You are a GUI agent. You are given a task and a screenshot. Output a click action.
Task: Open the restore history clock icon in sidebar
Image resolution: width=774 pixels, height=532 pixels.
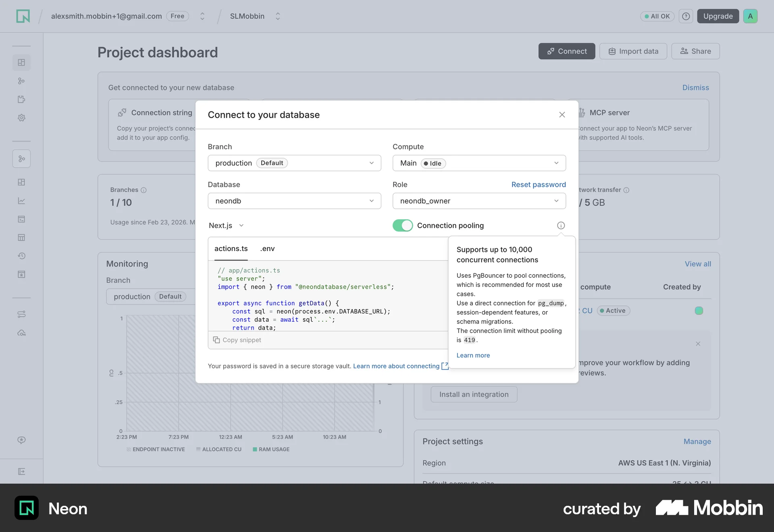click(21, 256)
